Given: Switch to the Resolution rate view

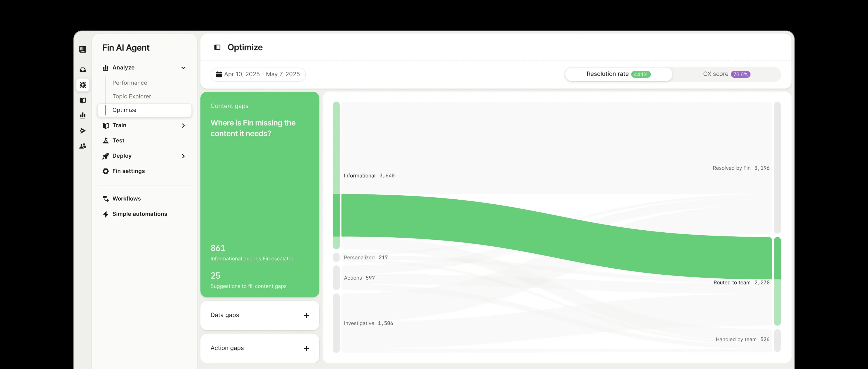Looking at the screenshot, I should click(618, 74).
